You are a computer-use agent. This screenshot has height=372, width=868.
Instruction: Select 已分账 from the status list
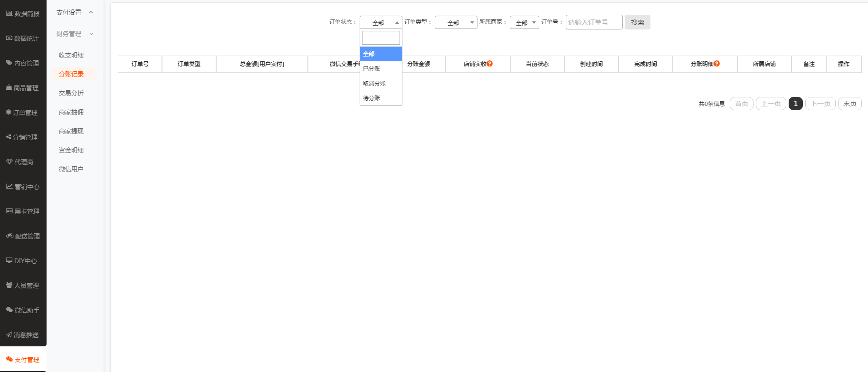click(372, 69)
